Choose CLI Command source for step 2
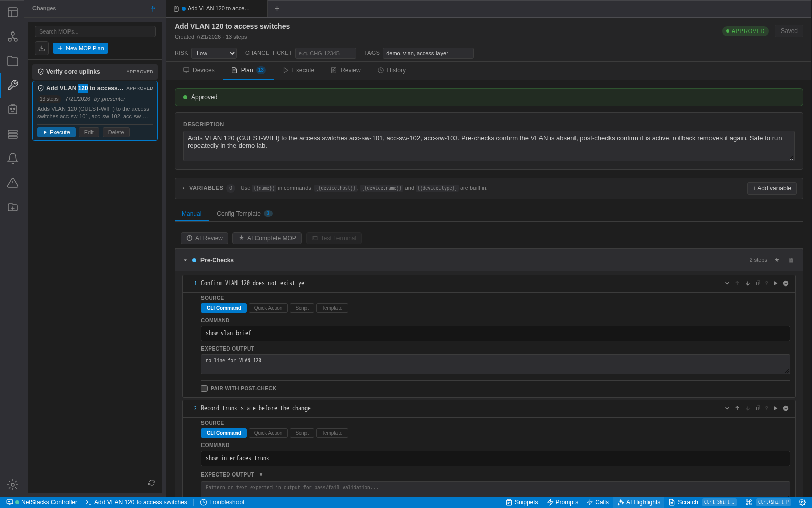812x508 pixels. tap(224, 433)
